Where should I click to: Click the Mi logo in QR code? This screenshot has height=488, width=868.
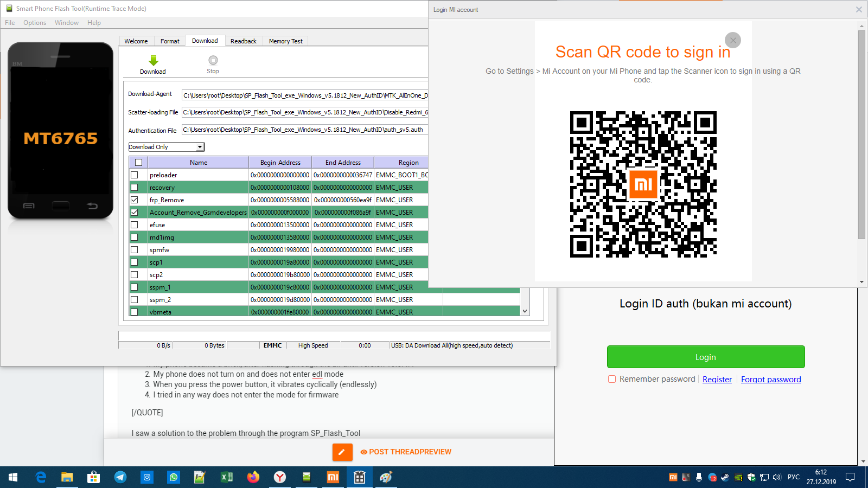point(643,184)
